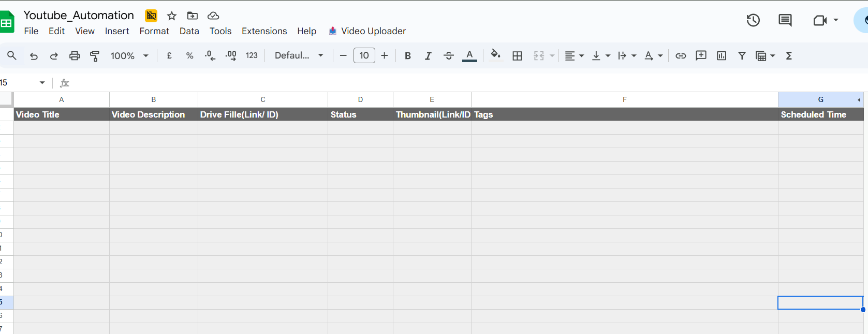Star the Youtube_Automation document
The width and height of the screenshot is (868, 334).
click(172, 16)
